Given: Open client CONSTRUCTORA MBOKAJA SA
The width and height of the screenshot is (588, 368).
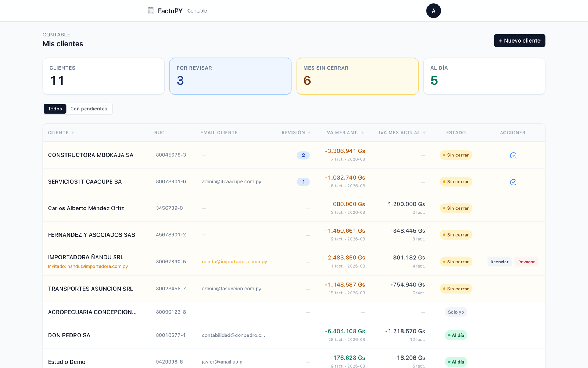Looking at the screenshot, I should click(x=90, y=155).
